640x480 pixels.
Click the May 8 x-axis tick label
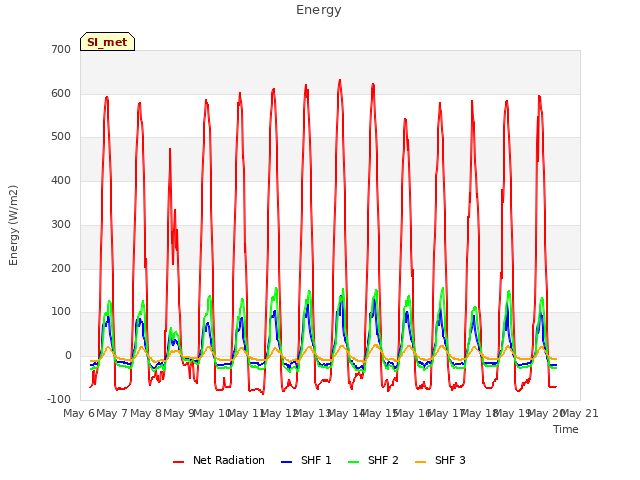coord(145,413)
